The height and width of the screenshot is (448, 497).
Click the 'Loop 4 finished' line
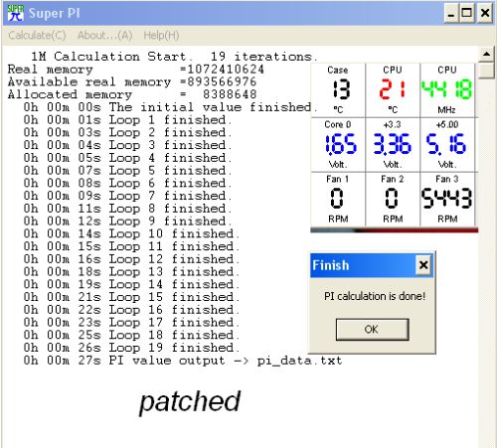point(127,158)
